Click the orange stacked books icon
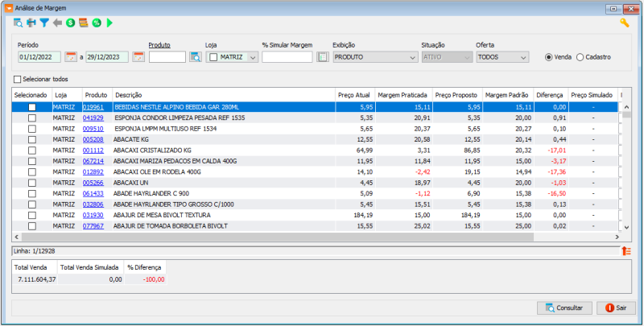 84,23
